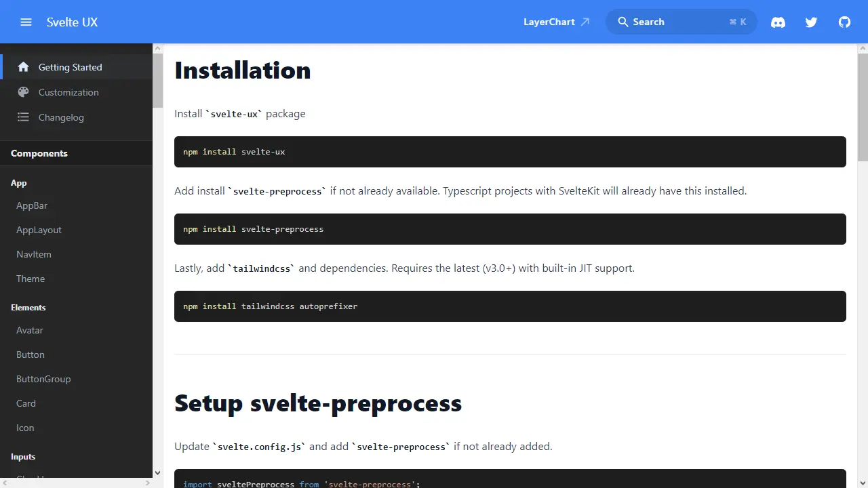The image size is (868, 488).
Task: Open the Card element documentation
Action: (x=26, y=403)
